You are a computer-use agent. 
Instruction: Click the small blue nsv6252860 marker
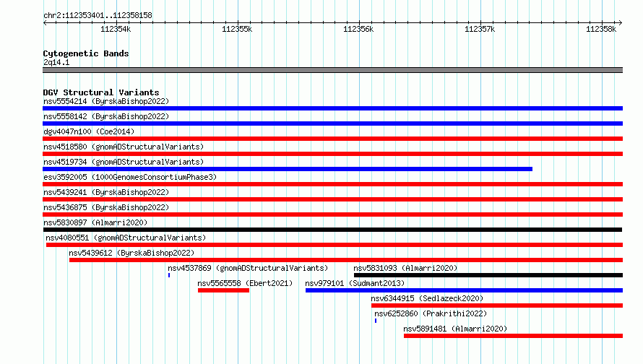pyautogui.click(x=376, y=321)
